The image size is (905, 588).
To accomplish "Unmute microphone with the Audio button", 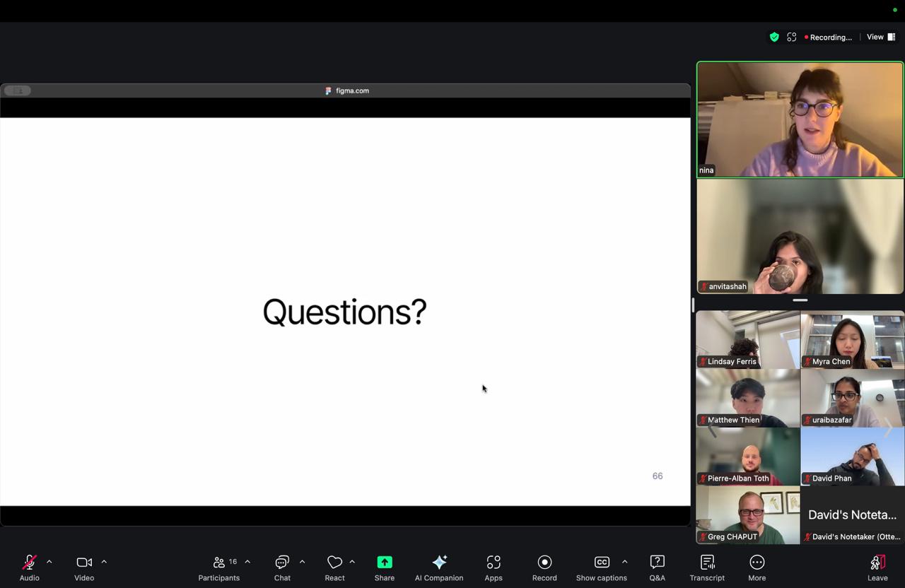I will (x=29, y=563).
